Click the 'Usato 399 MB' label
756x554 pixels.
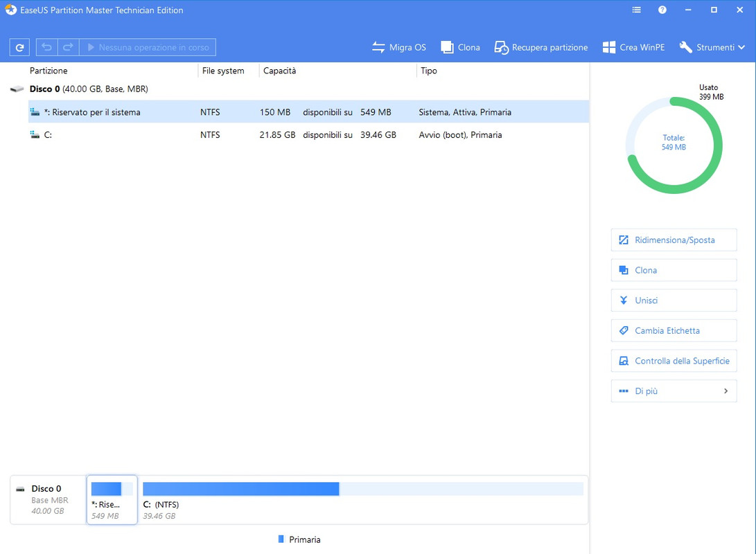click(x=711, y=92)
